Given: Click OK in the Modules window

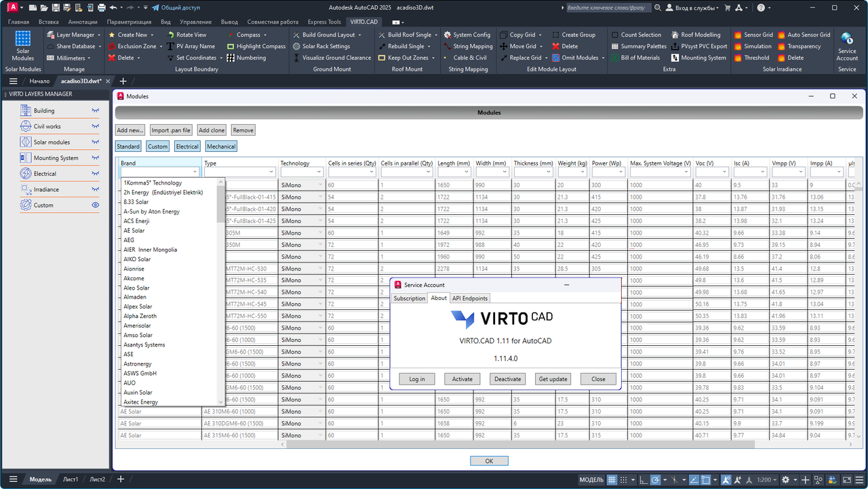Looking at the screenshot, I should point(489,461).
